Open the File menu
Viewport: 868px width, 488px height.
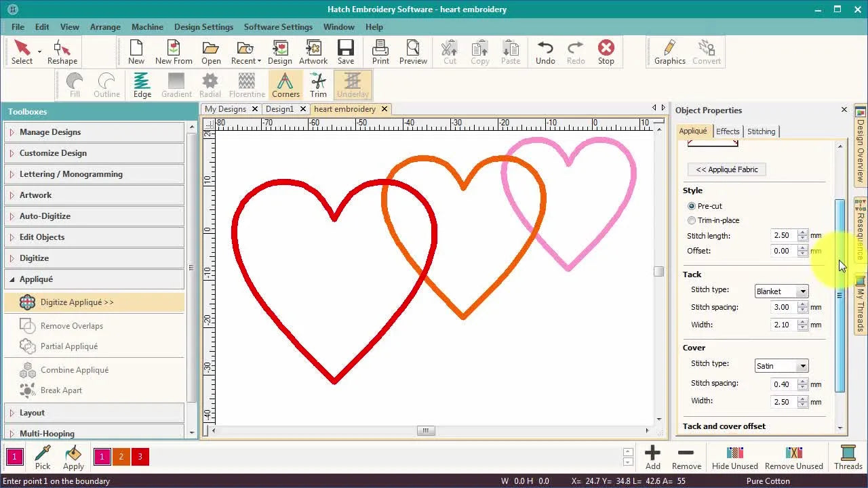(18, 27)
